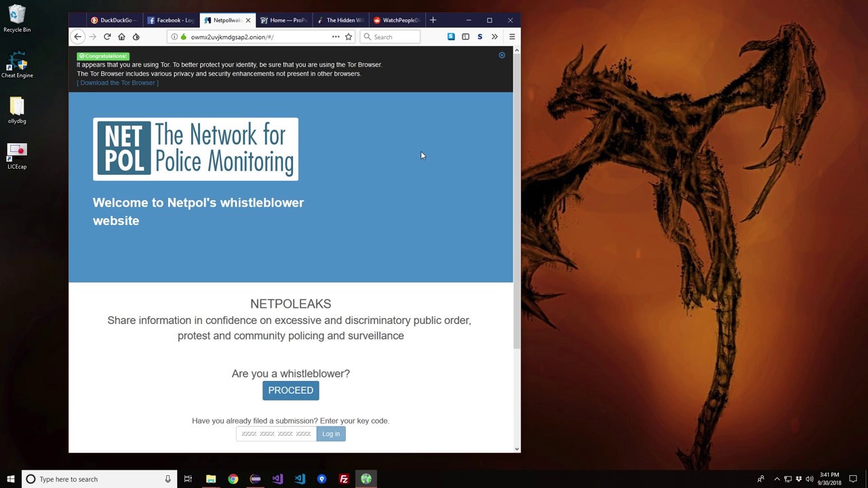Image resolution: width=868 pixels, height=488 pixels.
Task: Open Google Chrome from the taskbar
Action: (233, 479)
